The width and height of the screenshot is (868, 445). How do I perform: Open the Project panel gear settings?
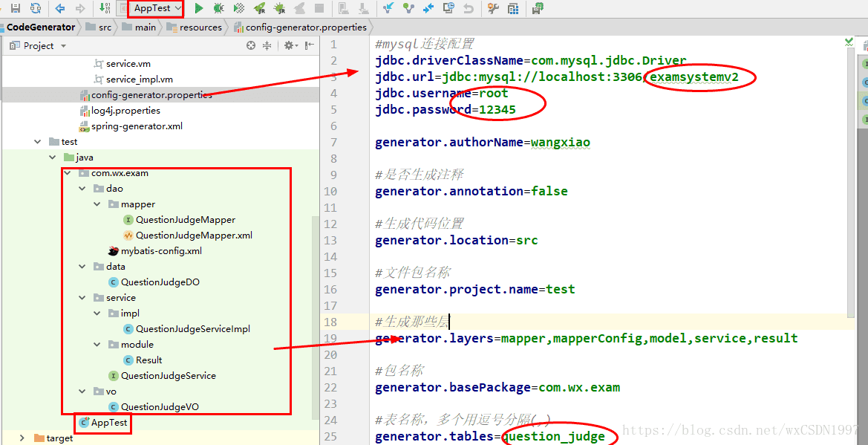(x=290, y=46)
